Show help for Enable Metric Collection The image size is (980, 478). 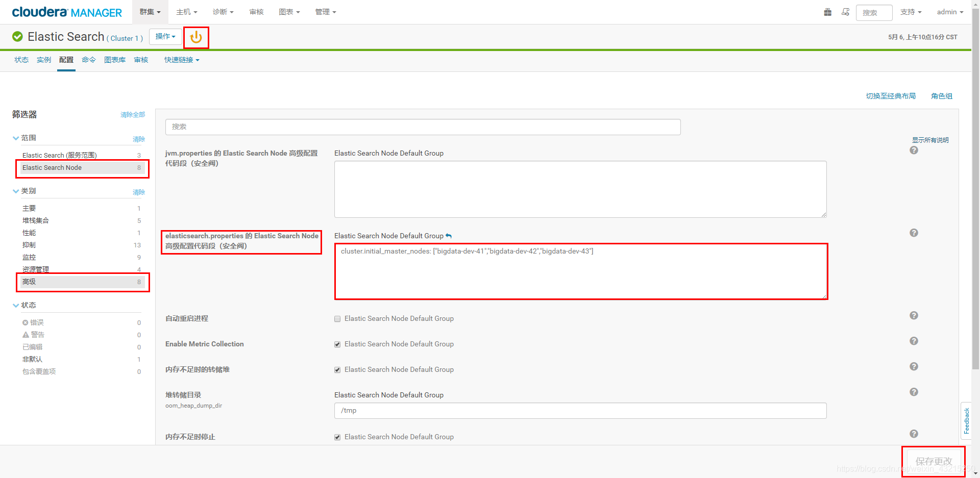pyautogui.click(x=914, y=341)
